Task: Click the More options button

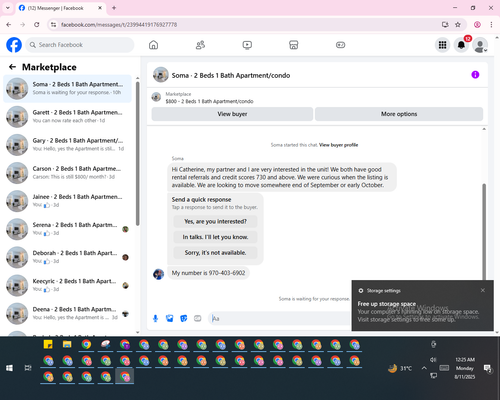Action: (399, 114)
